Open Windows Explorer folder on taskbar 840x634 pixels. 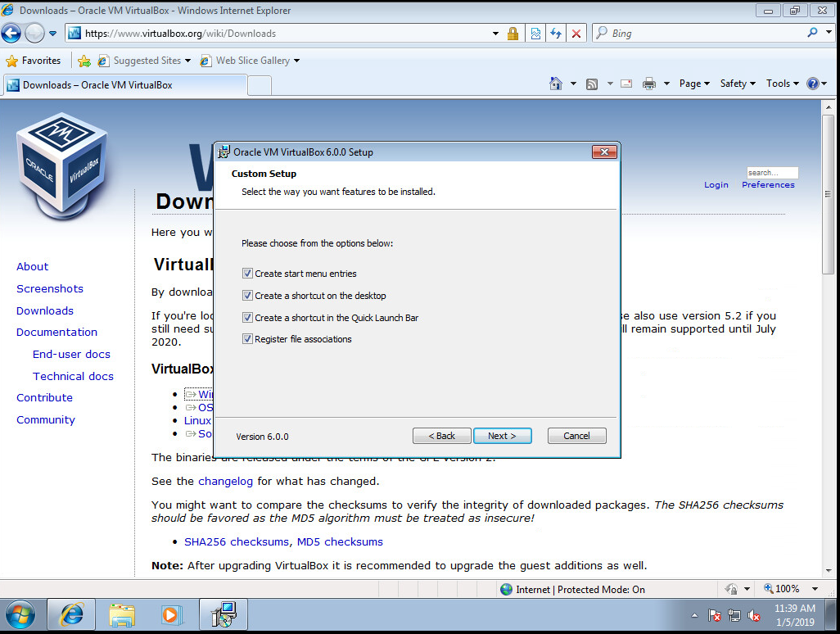122,614
